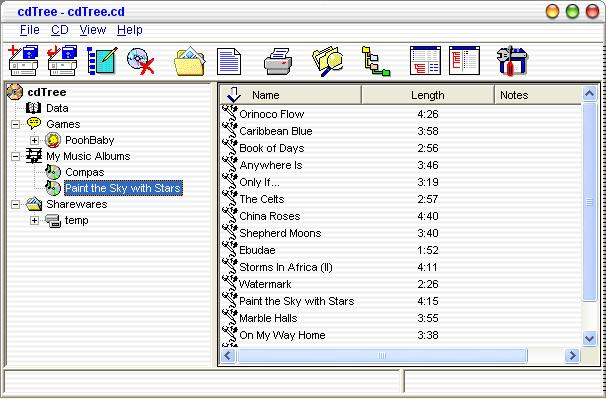The image size is (606, 399).
Task: Click the Search folder magnifier icon
Action: click(327, 61)
